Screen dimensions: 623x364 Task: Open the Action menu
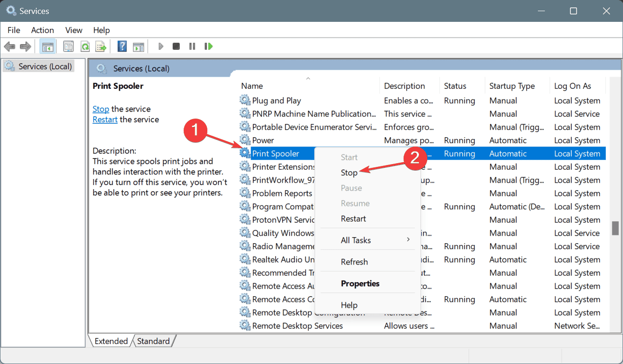pos(42,30)
